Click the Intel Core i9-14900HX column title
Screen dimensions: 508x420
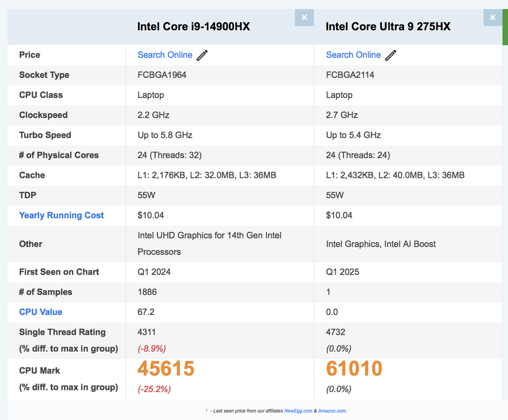click(x=194, y=27)
